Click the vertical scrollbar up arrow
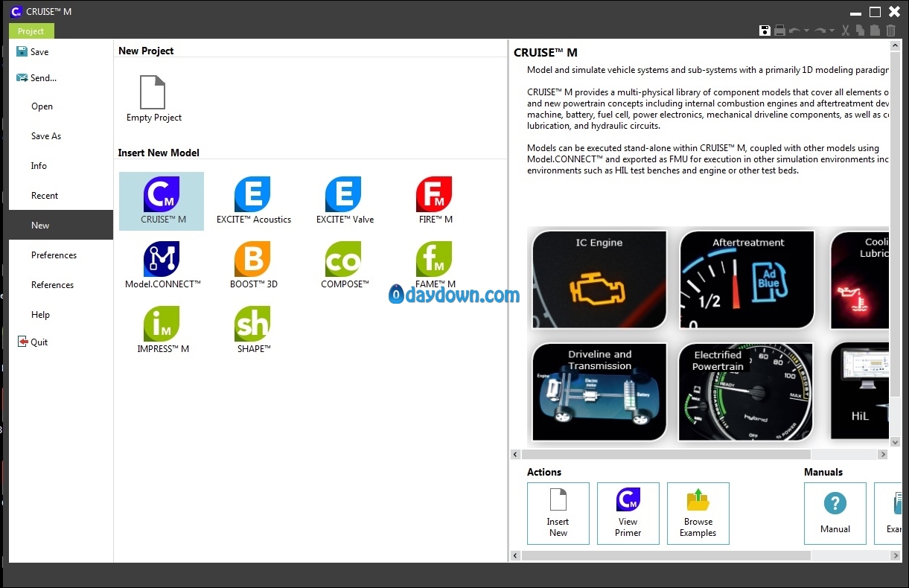The width and height of the screenshot is (909, 588). tap(896, 46)
